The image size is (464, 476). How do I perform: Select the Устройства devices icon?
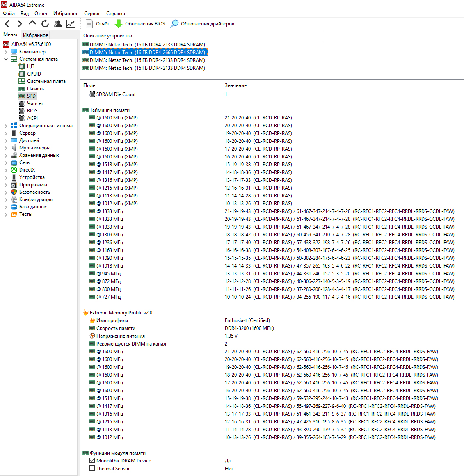click(14, 177)
